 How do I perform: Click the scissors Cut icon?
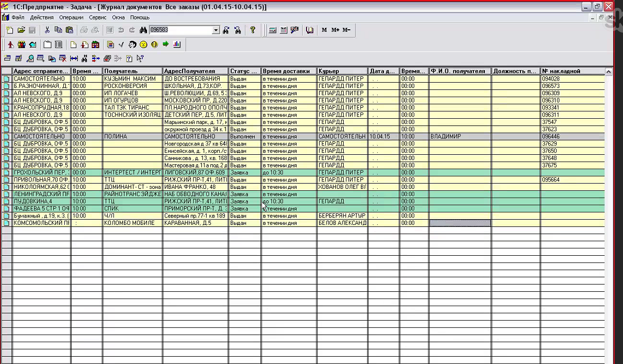click(x=47, y=30)
